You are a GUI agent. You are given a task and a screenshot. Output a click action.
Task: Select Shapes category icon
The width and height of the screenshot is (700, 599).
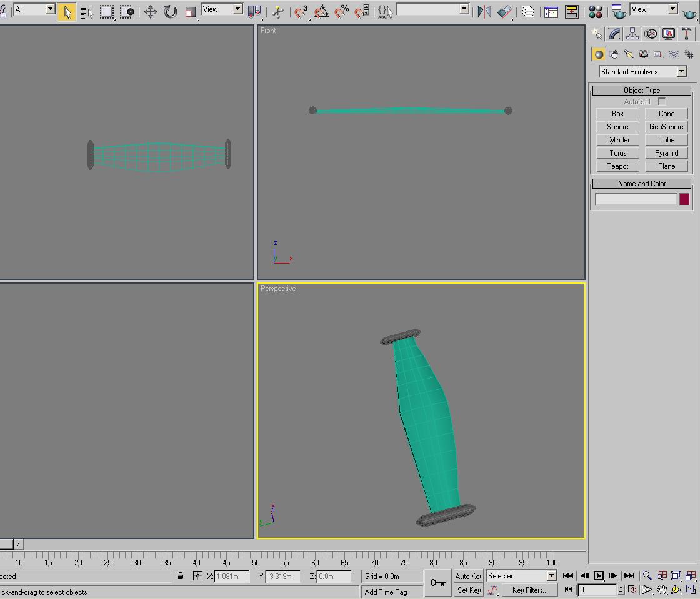(x=614, y=54)
